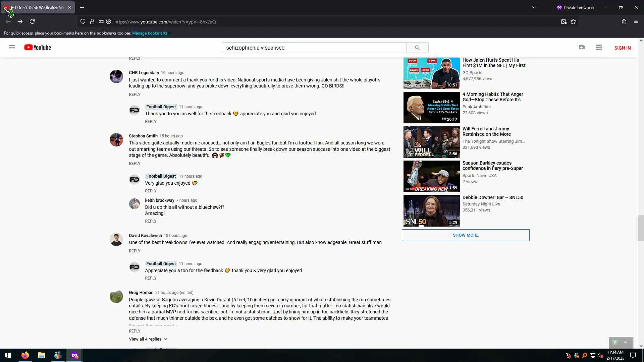Viewport: 644px width, 362px height.
Task: Open the Firefox application menu
Action: click(636, 21)
